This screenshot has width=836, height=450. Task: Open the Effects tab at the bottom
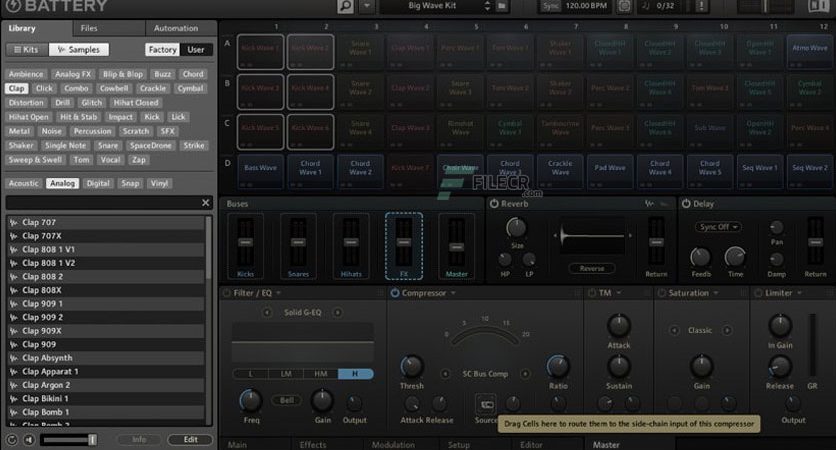click(312, 445)
